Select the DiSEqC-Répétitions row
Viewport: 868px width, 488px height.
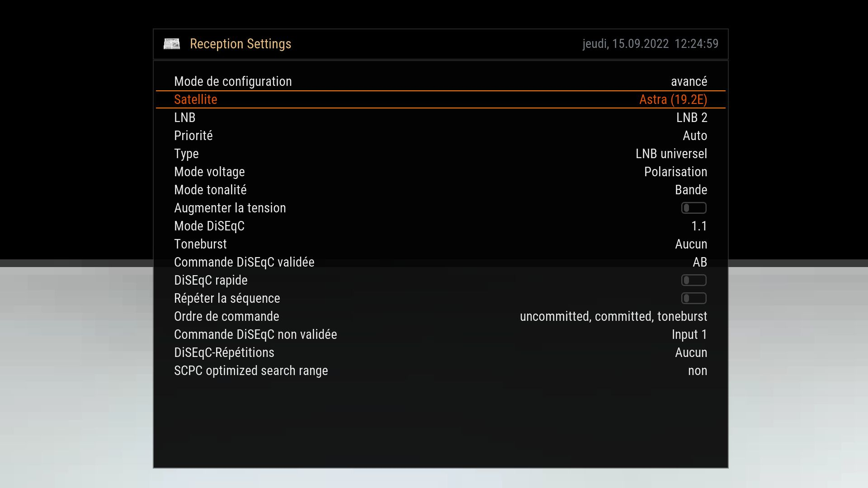pyautogui.click(x=441, y=352)
